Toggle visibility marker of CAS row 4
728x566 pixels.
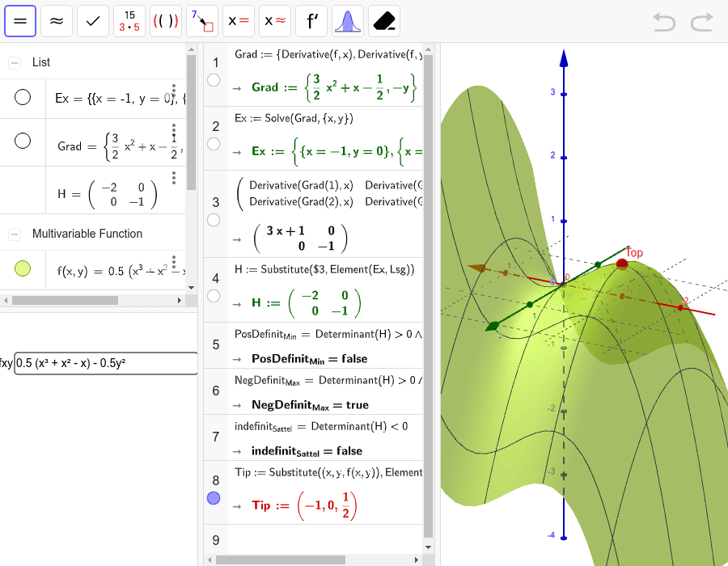point(214,296)
